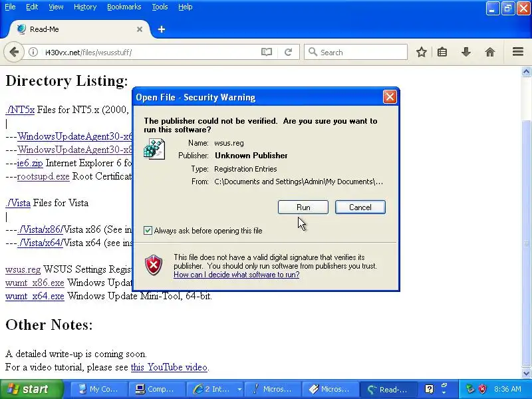Open the Windows start menu
The height and width of the screenshot is (399, 532).
click(x=31, y=389)
